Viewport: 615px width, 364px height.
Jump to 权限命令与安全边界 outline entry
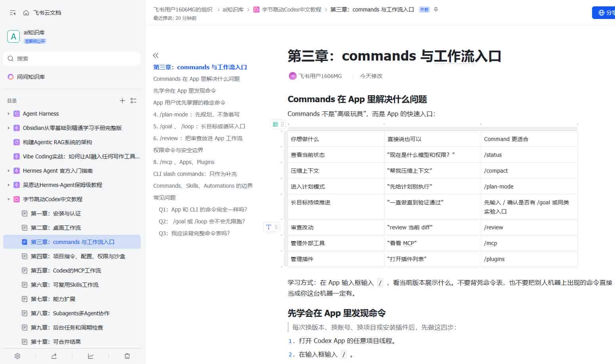(178, 150)
